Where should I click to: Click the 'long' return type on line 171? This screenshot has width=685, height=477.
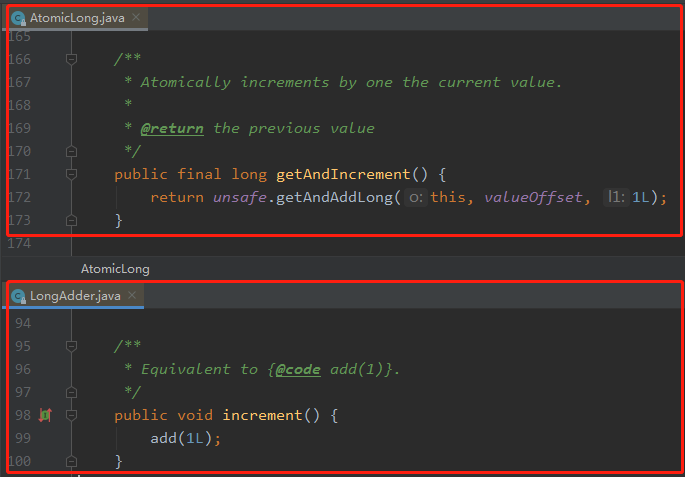click(x=249, y=175)
